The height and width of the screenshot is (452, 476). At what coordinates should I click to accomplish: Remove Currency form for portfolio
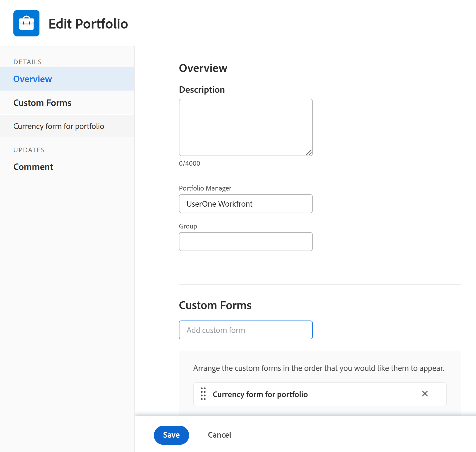tap(425, 394)
